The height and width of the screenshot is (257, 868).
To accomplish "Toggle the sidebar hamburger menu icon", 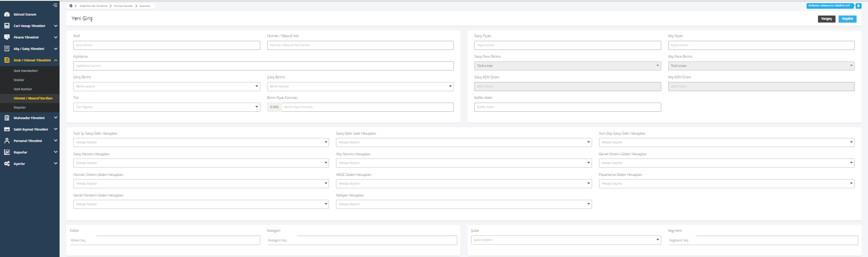I will 55,5.
